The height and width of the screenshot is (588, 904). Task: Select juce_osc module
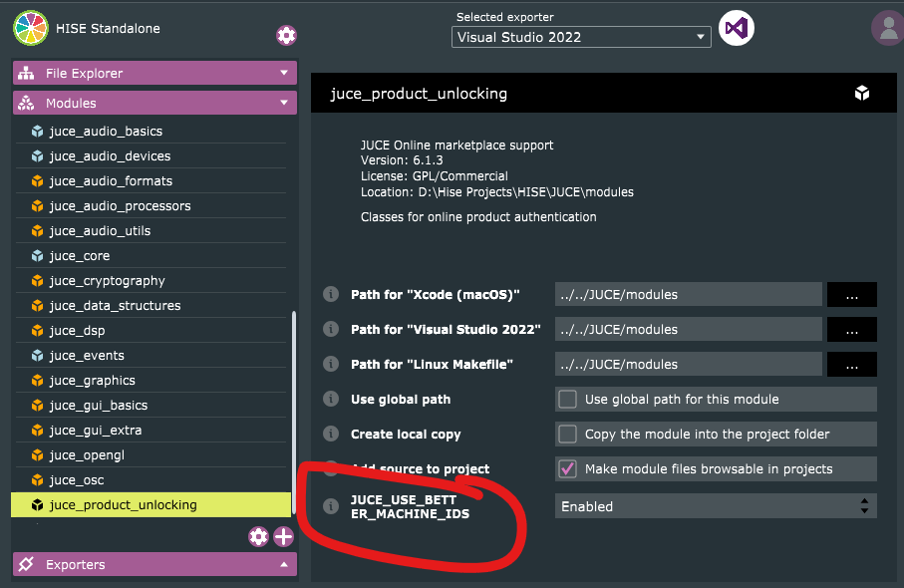(151, 480)
